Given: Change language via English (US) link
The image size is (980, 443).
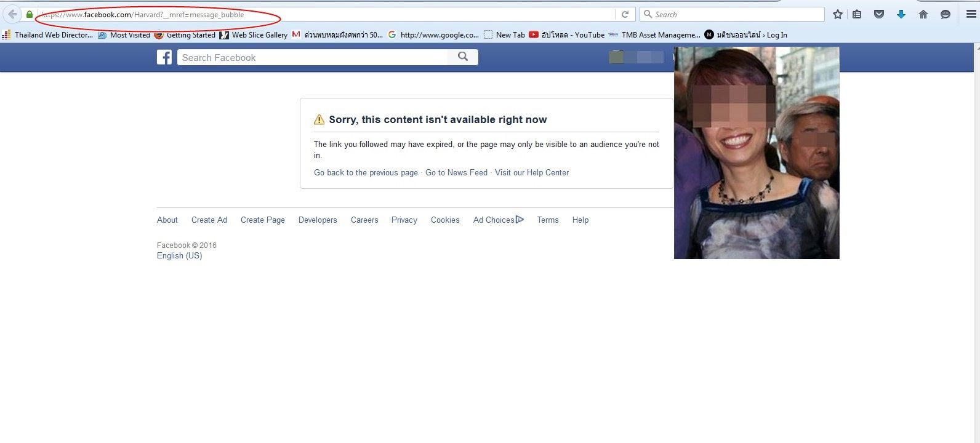Looking at the screenshot, I should pyautogui.click(x=179, y=255).
